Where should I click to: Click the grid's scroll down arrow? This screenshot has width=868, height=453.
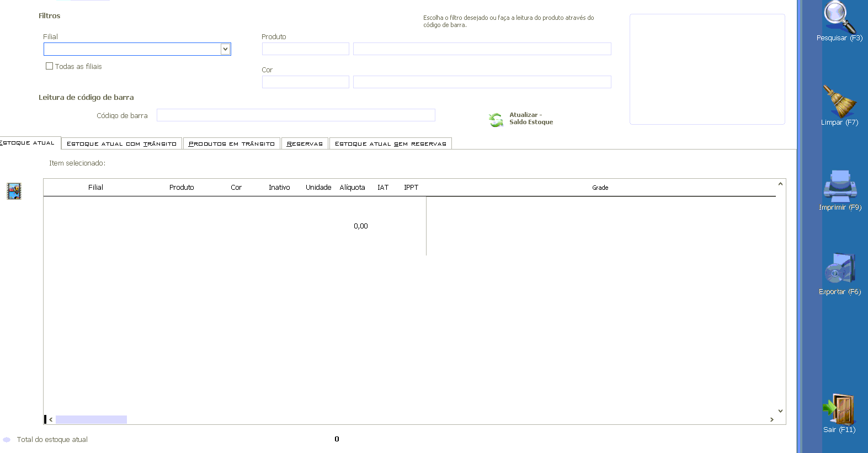point(780,411)
